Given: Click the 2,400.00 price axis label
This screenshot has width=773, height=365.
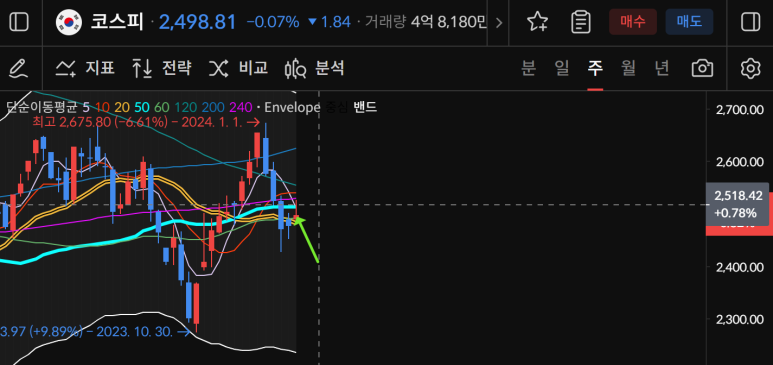Looking at the screenshot, I should click(739, 267).
